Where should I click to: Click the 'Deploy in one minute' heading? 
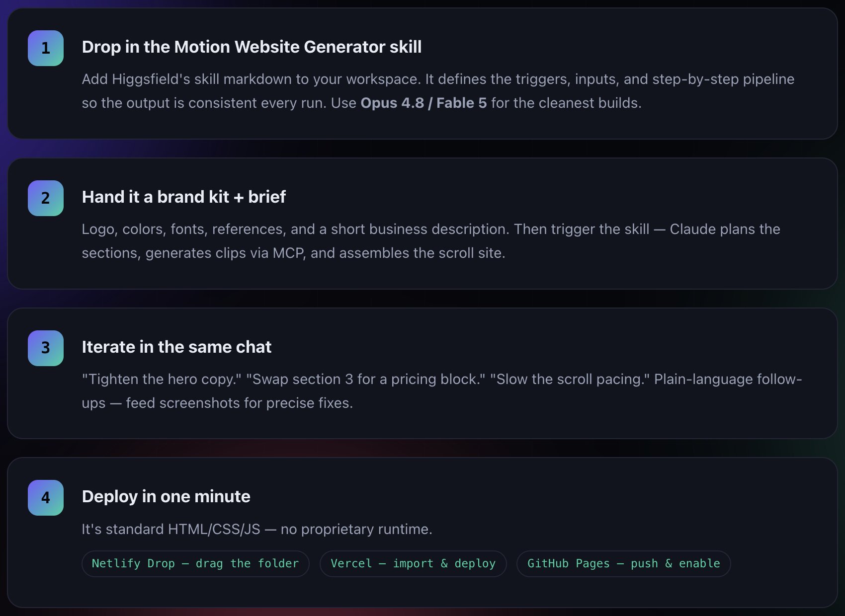pyautogui.click(x=166, y=496)
